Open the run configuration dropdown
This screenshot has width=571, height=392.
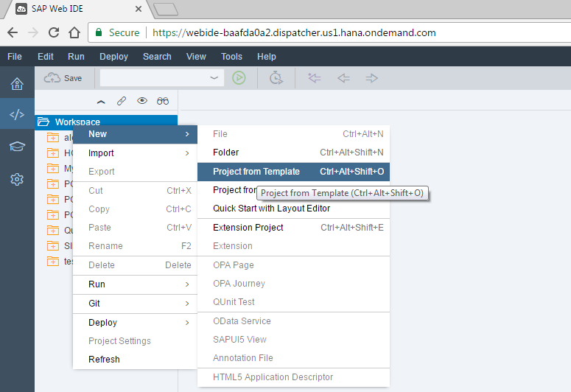(x=162, y=78)
